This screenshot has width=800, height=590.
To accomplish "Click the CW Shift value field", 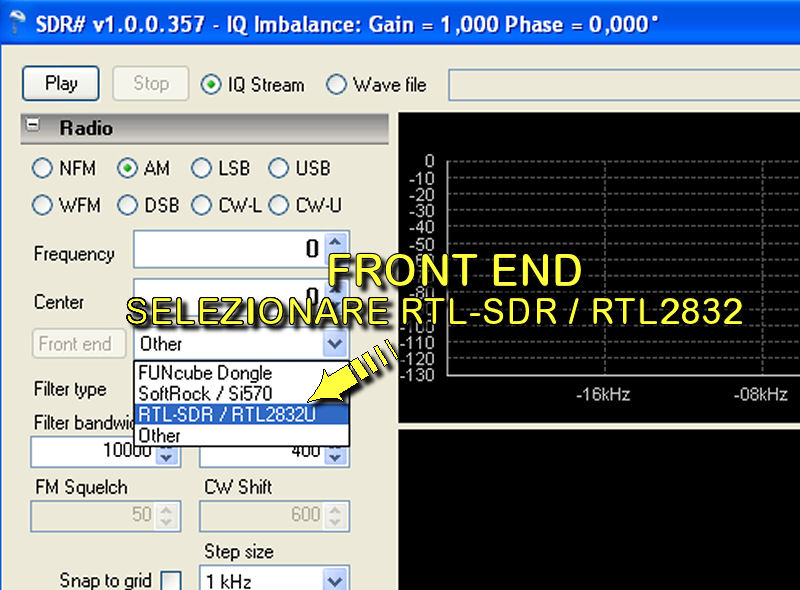I will point(262,516).
